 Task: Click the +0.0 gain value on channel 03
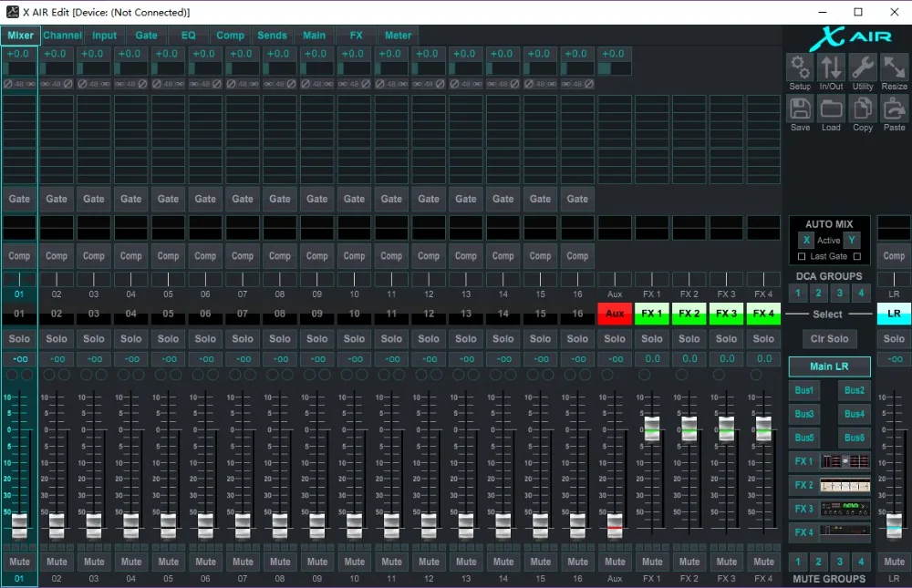click(x=92, y=54)
